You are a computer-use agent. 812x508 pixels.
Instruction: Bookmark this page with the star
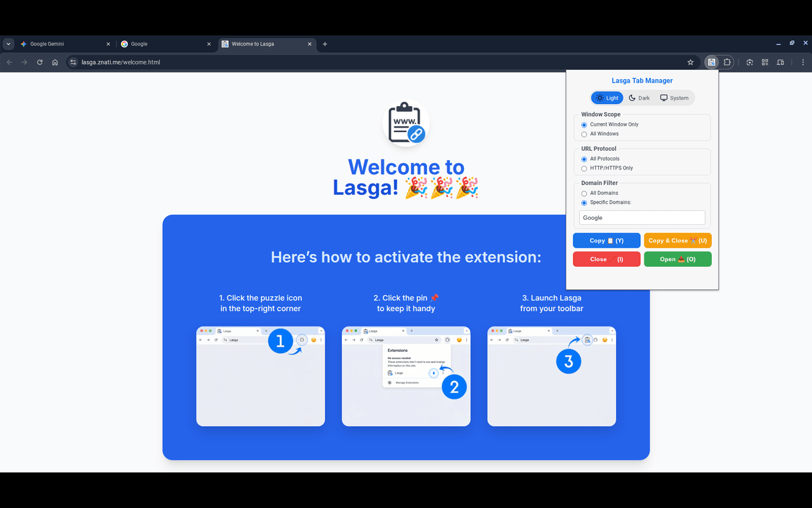coord(691,62)
